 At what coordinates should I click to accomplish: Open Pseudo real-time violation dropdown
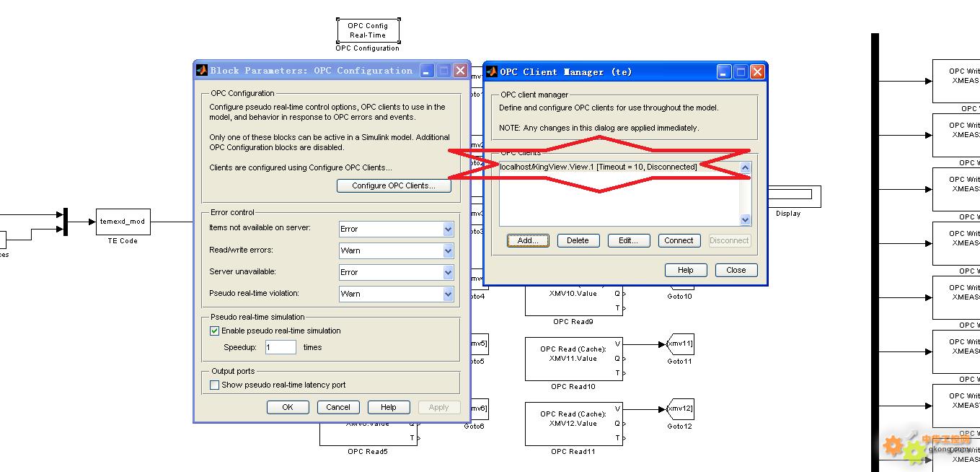448,294
